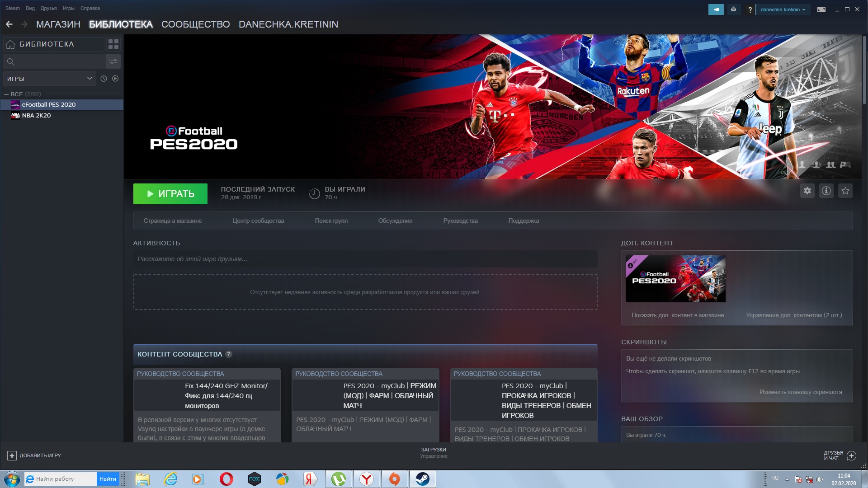The image size is (868, 488).
Task: Open Nox player from the taskbar
Action: [x=255, y=479]
